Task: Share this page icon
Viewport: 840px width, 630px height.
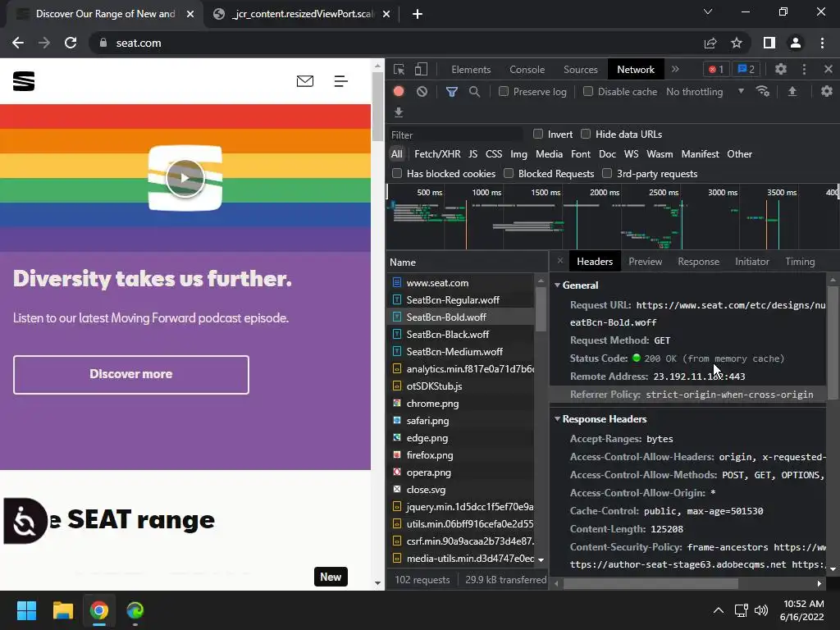Action: 710,43
